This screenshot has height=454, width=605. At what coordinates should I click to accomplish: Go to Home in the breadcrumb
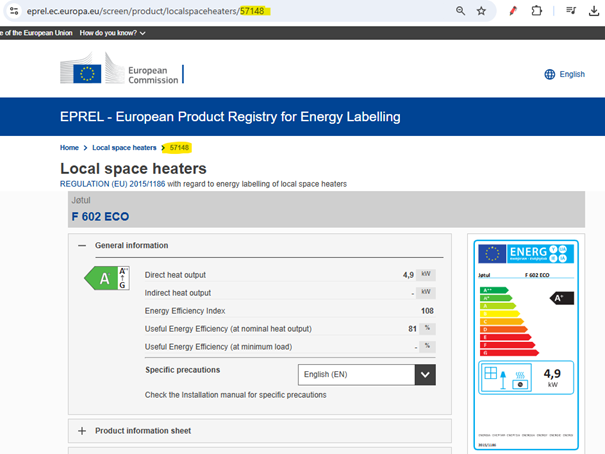tap(69, 147)
